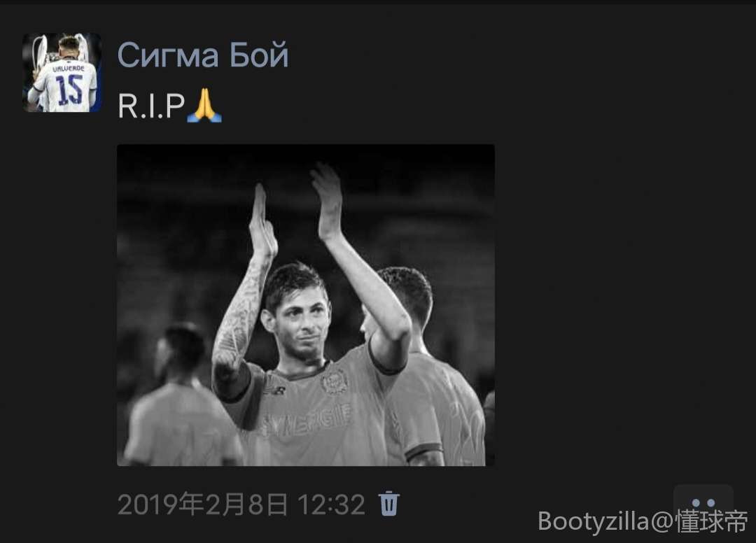Viewport: 756px width, 543px height.
Task: Click the player's raised clapping hands in photo
Action: (295, 206)
